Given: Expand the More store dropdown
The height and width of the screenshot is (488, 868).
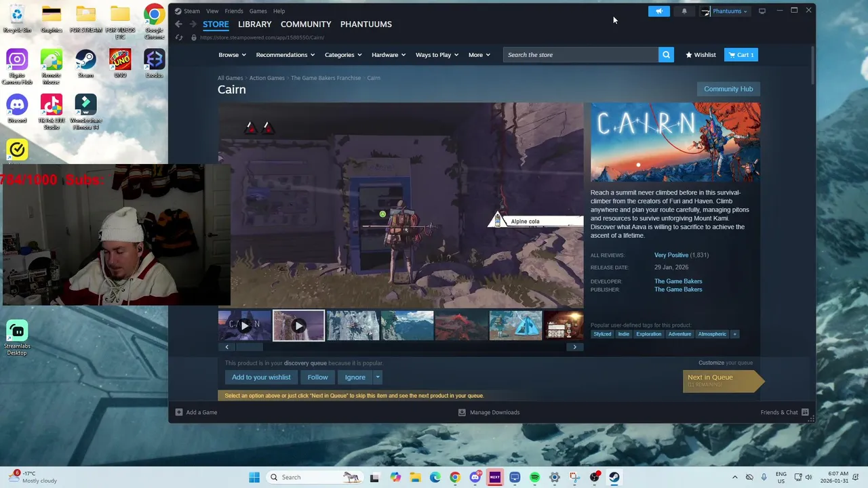Looking at the screenshot, I should point(479,55).
